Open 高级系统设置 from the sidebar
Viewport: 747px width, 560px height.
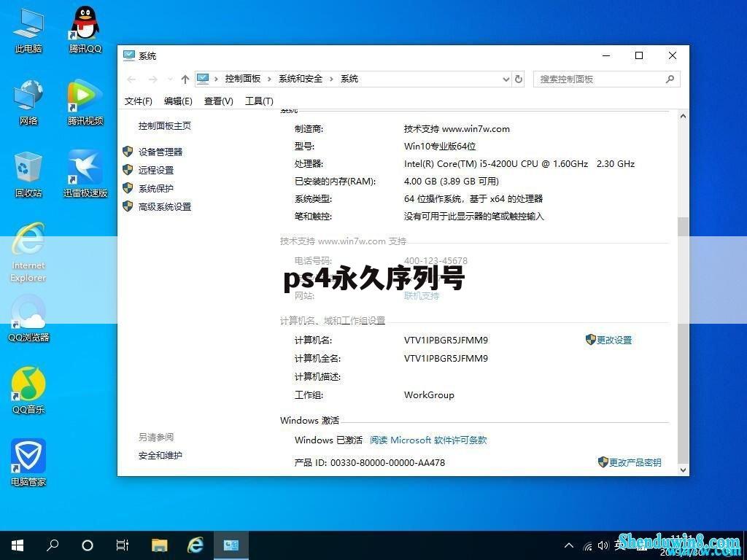click(165, 206)
